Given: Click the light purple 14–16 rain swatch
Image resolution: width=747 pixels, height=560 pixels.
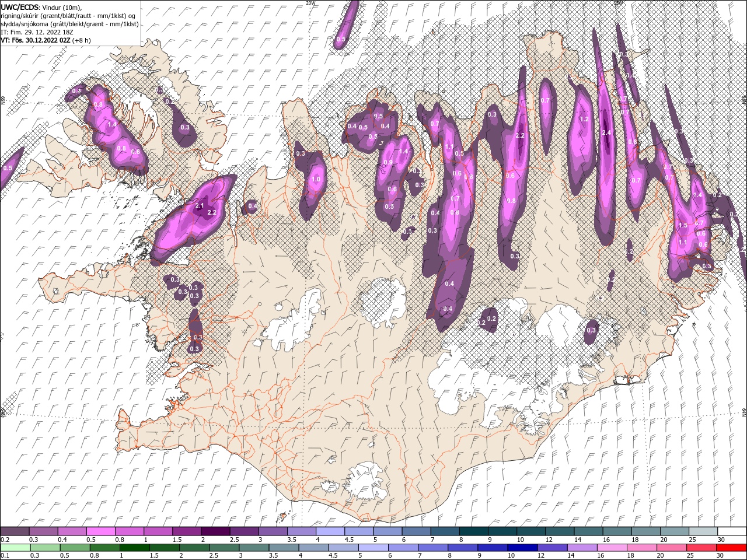Looking at the screenshot, I should tap(581, 548).
